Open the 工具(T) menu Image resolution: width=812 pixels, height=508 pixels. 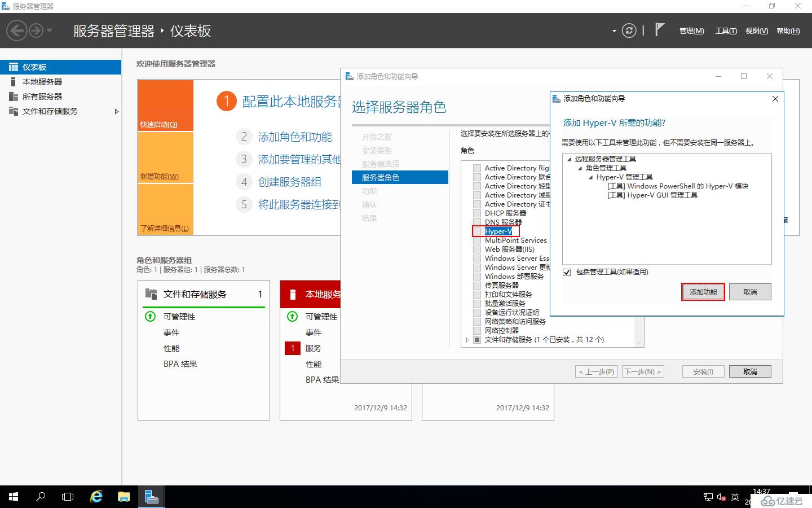pyautogui.click(x=726, y=31)
